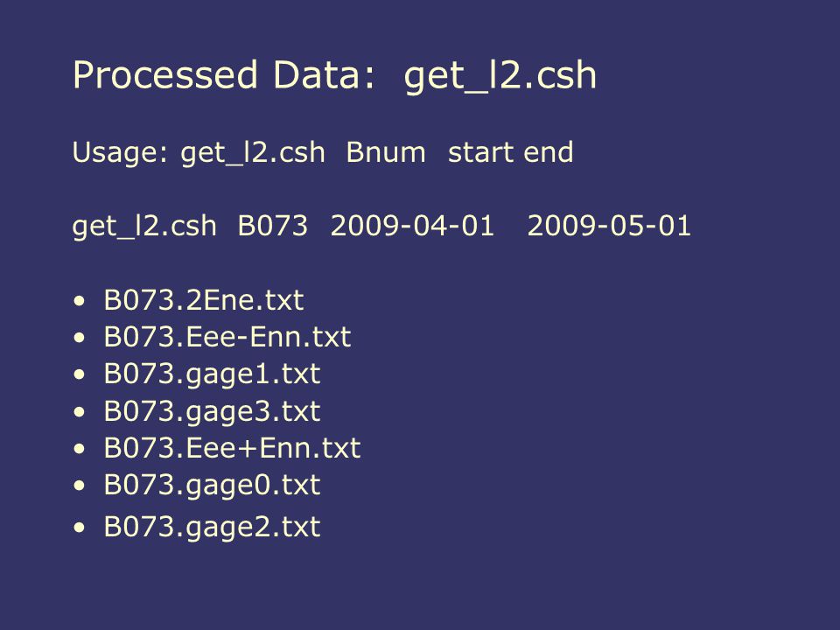
Task: Click the B073.Eee+Enn.txt list item
Action: [232, 448]
